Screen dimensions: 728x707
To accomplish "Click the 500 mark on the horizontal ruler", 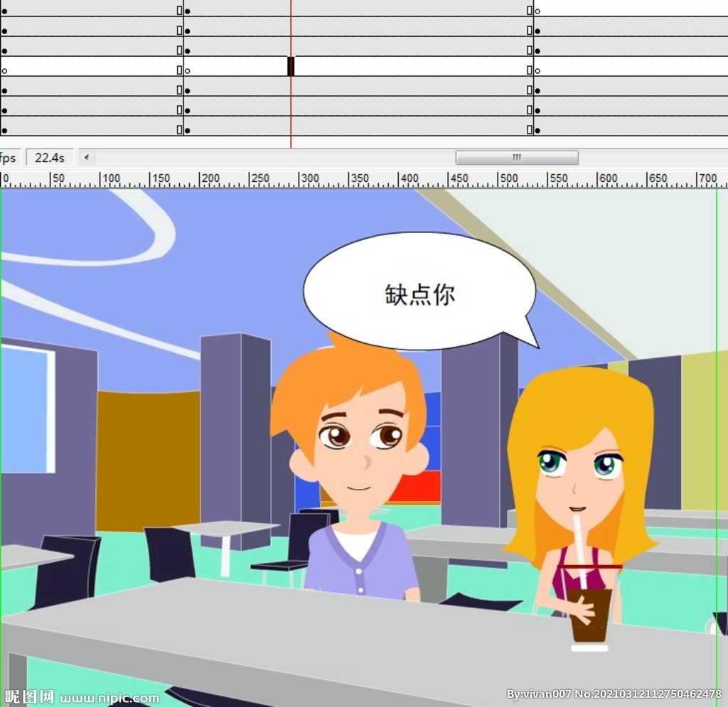I will click(509, 178).
